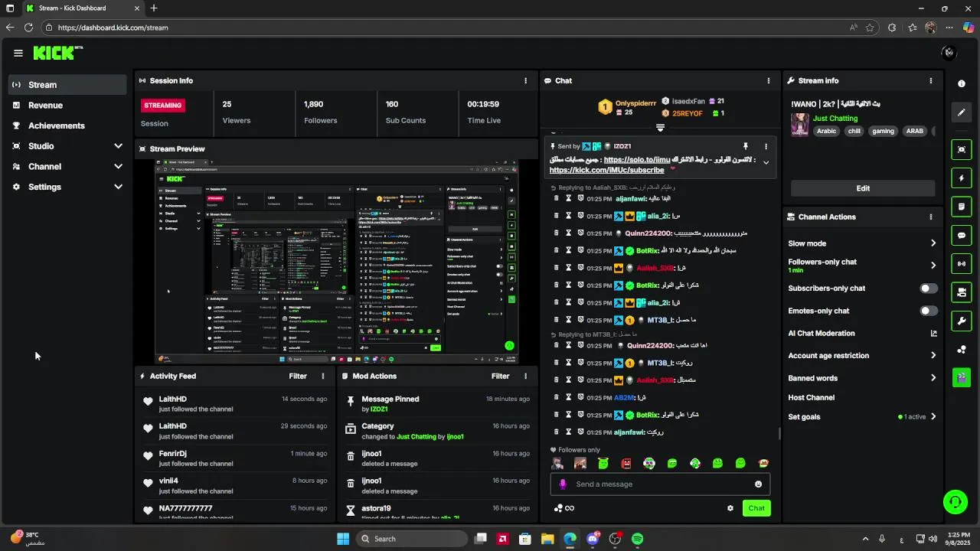This screenshot has height=551, width=980.
Task: Expand the Studio menu chevron
Action: [118, 146]
